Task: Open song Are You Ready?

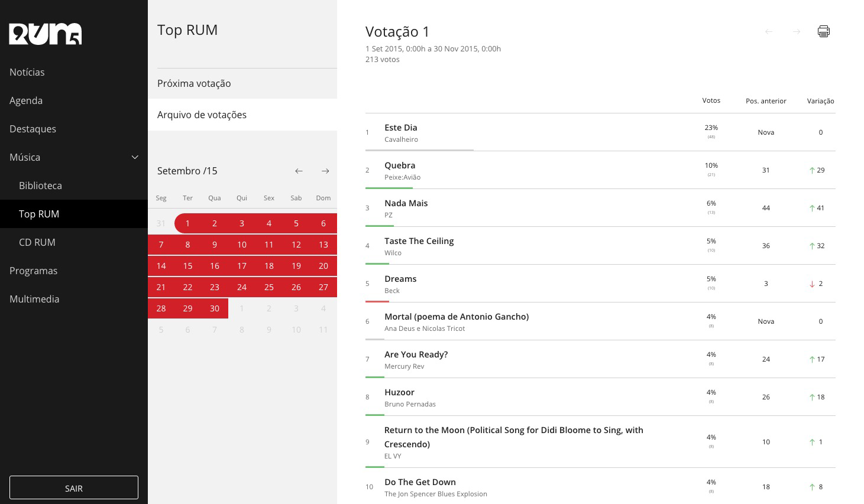Action: [416, 355]
